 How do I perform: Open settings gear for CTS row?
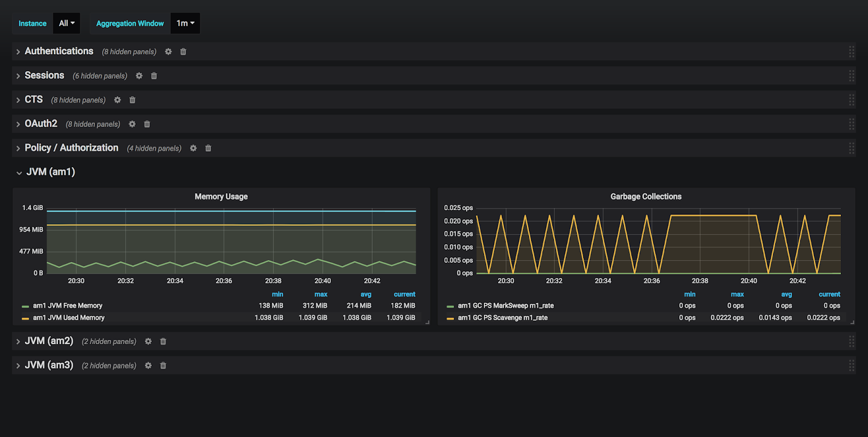pos(117,100)
